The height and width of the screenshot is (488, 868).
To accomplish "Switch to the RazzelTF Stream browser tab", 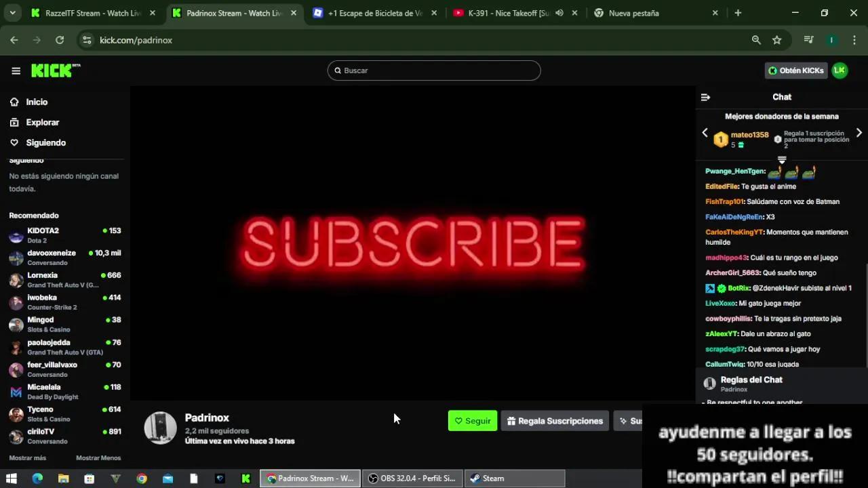I will pyautogui.click(x=94, y=13).
